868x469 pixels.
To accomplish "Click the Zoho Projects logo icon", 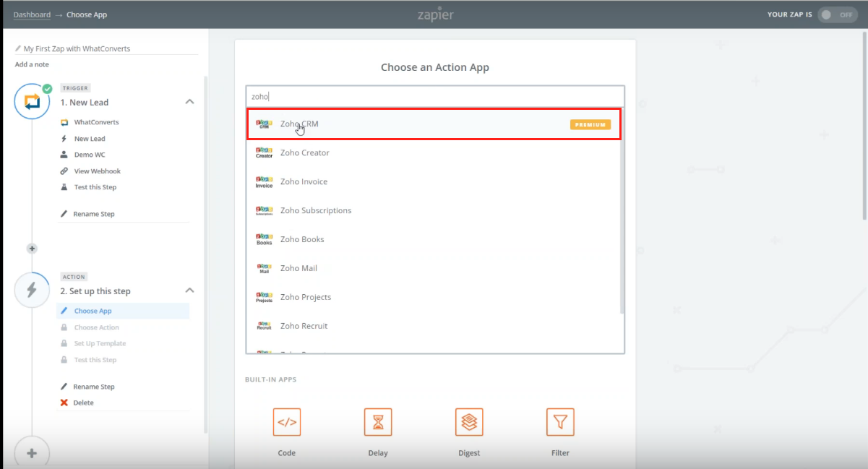I will (264, 297).
